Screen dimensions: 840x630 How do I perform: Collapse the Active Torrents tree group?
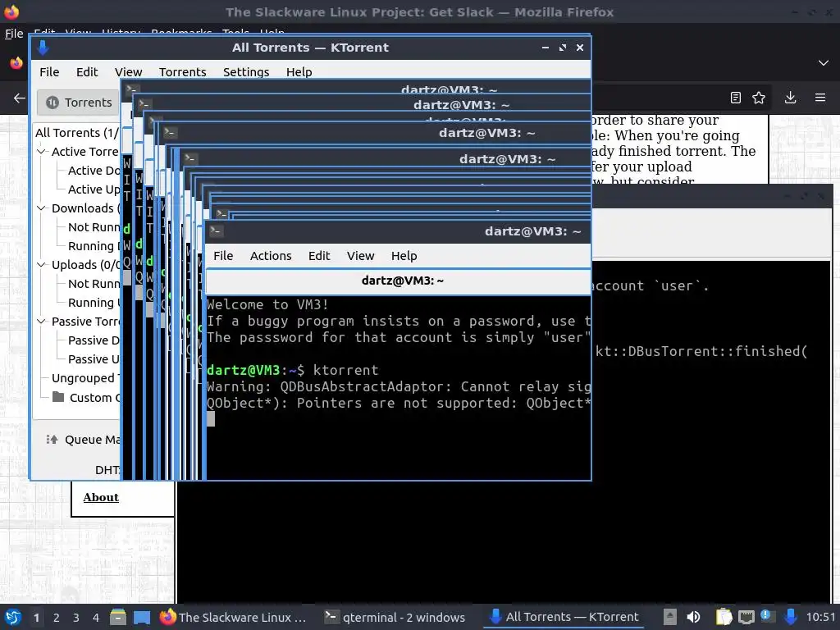[x=41, y=152]
